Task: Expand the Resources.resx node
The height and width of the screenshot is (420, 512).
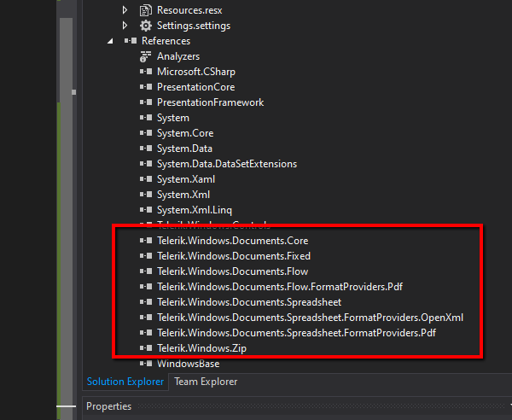Action: 125,10
